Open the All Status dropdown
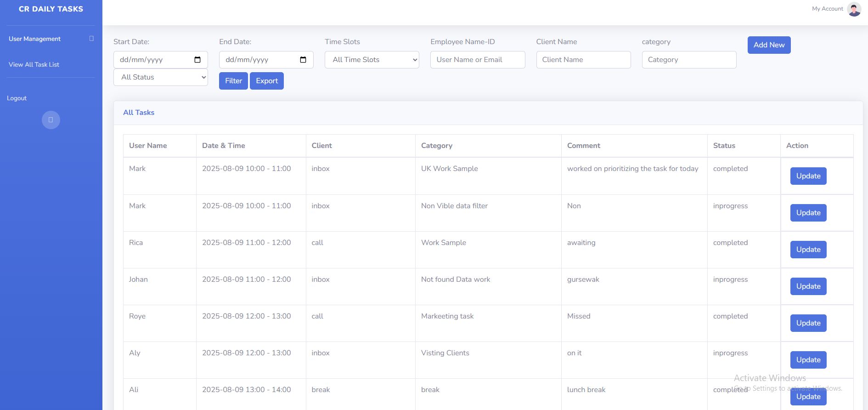Viewport: 868px width, 410px height. [x=160, y=77]
